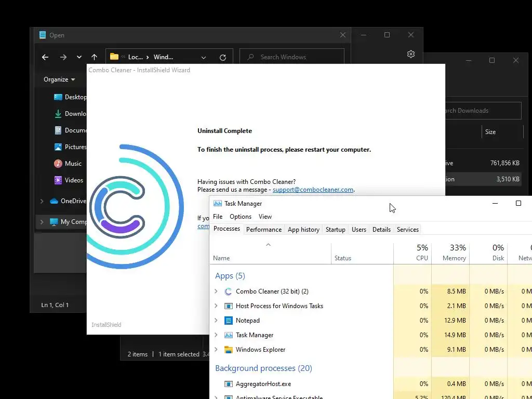
Task: Expand the Notepad process row
Action: [x=216, y=320]
